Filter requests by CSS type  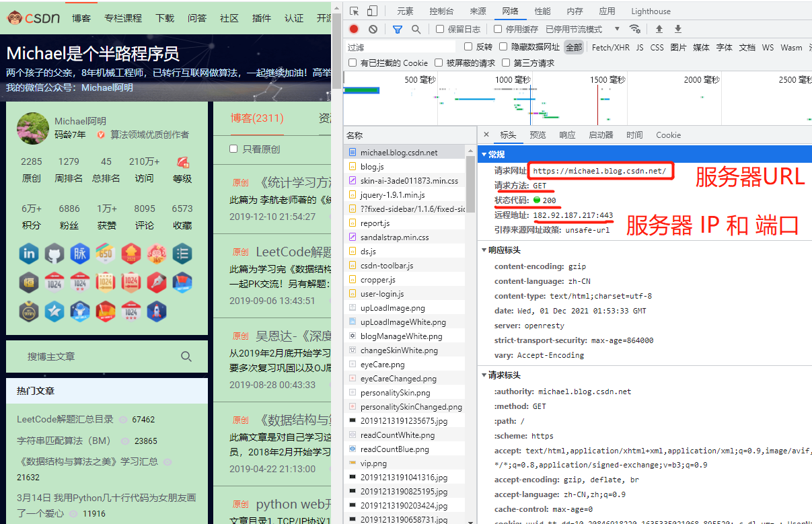pos(657,47)
